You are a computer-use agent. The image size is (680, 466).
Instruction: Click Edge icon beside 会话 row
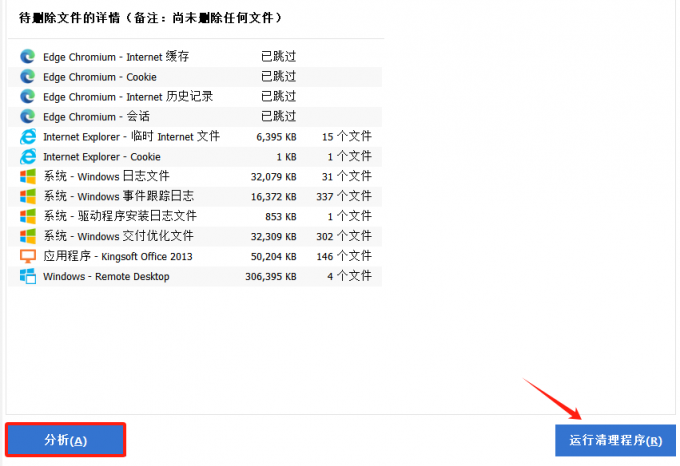pyautogui.click(x=28, y=117)
